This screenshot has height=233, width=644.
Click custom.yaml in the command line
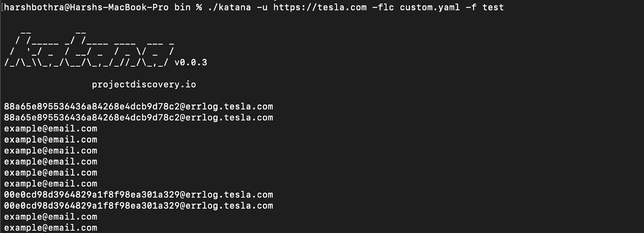point(429,7)
